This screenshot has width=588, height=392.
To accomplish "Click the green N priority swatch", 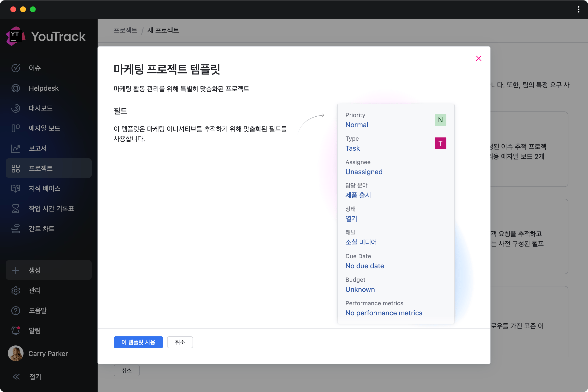I will 440,120.
